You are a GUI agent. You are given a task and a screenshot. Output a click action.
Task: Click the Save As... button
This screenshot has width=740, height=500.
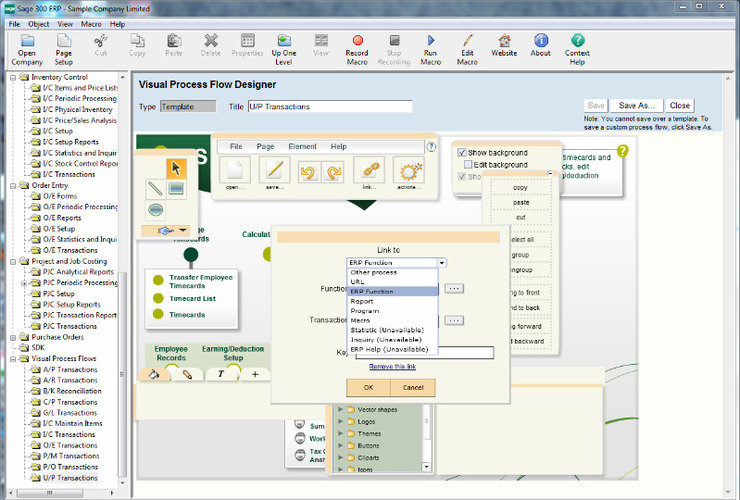click(637, 105)
